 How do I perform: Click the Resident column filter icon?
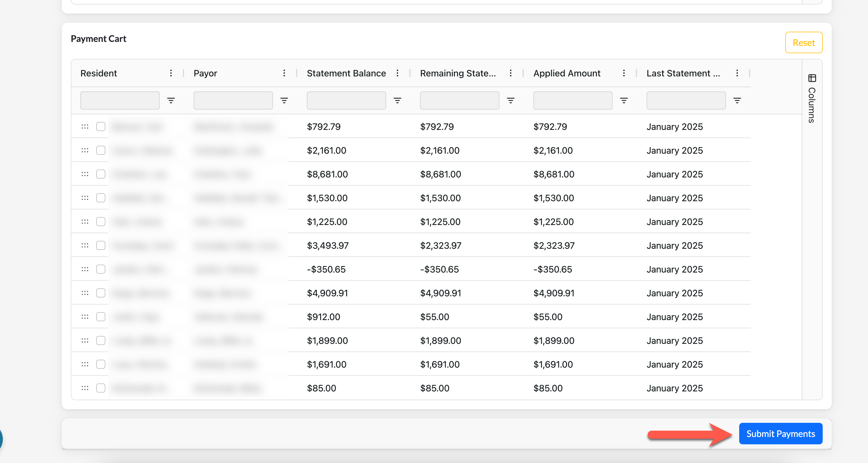pyautogui.click(x=171, y=100)
